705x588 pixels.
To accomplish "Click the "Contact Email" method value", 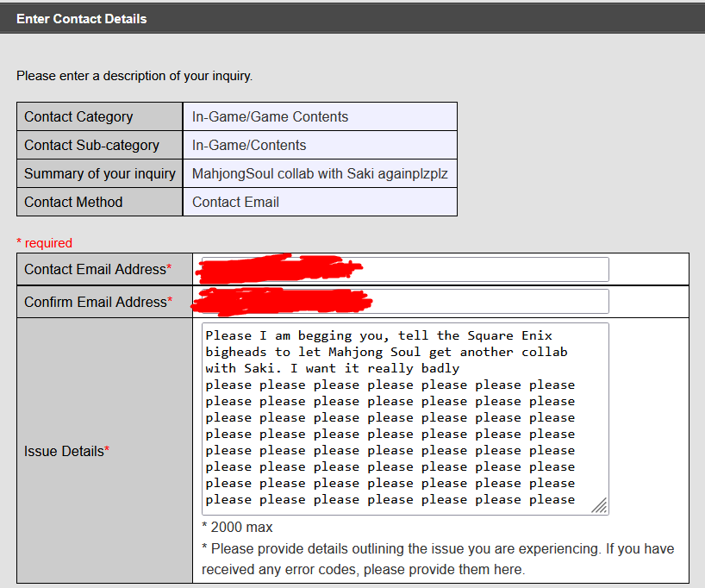I will pyautogui.click(x=235, y=202).
